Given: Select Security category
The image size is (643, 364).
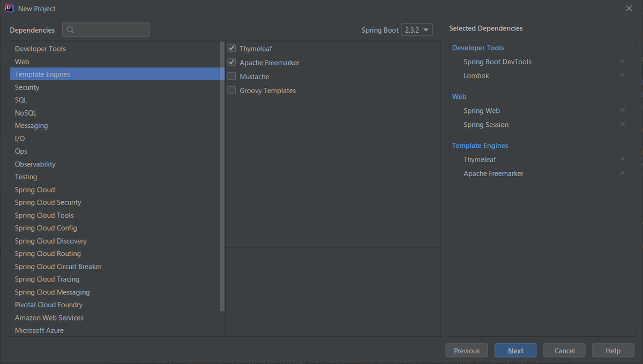Looking at the screenshot, I should tap(115, 87).
